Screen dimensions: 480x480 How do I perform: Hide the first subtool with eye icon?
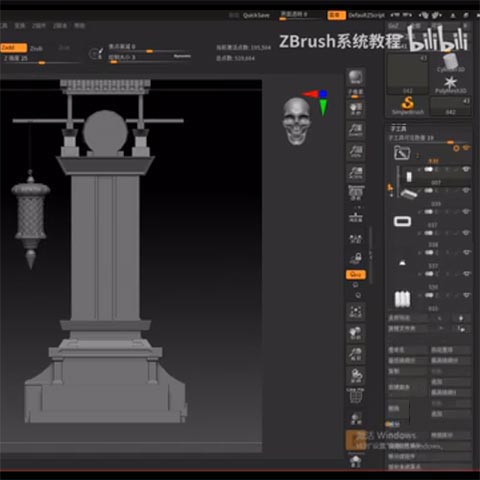(466, 170)
